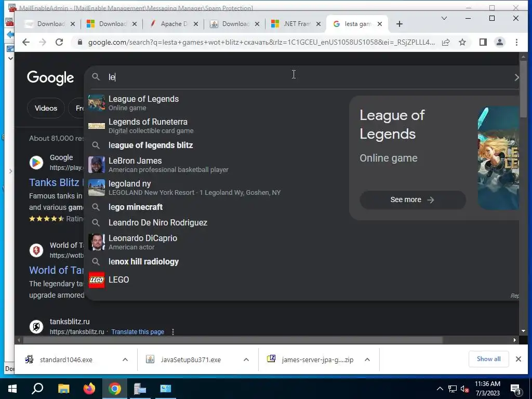Viewport: 532px width, 399px height.
Task: Click the address bar URL field
Action: tap(261, 42)
